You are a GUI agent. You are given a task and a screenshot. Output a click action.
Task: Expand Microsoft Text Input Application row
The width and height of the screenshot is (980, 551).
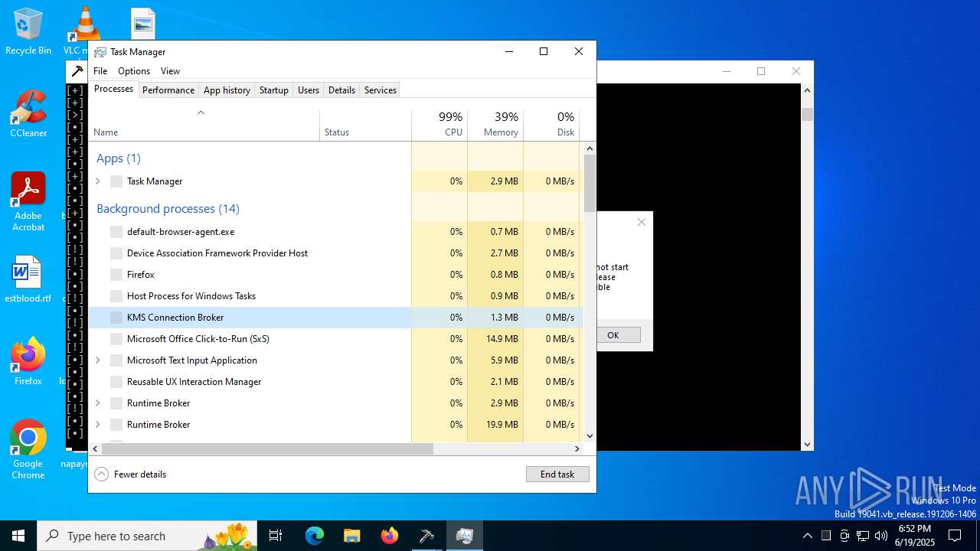[x=97, y=360]
